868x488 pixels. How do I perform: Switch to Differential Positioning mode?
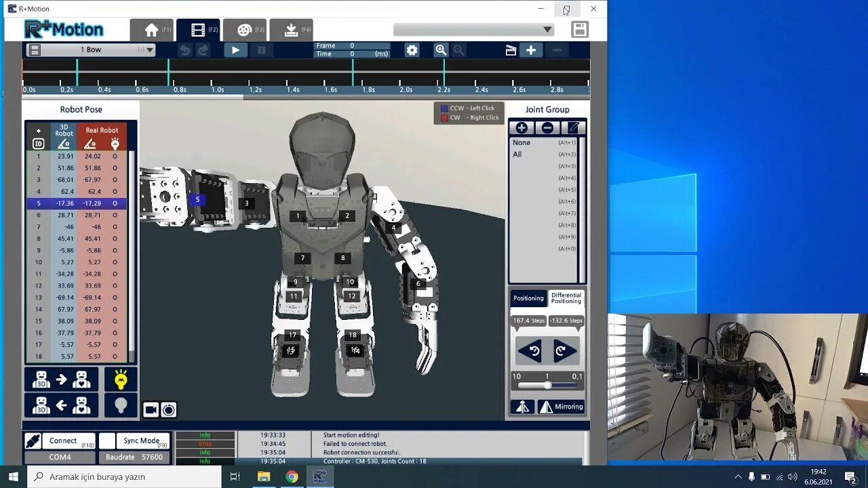pyautogui.click(x=566, y=298)
